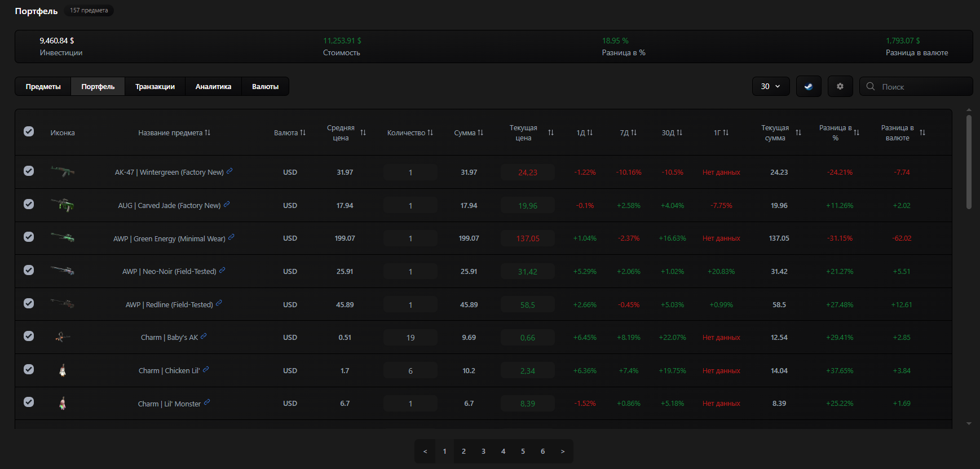Viewport: 980px width, 469px height.
Task: Click the AUG Carved Jade weapon thumbnail
Action: [63, 205]
